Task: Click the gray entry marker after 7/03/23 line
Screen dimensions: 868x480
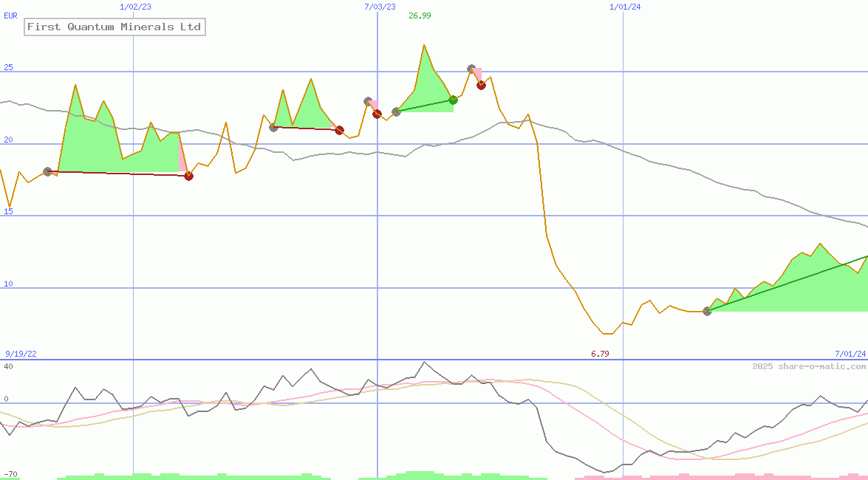Action: pyautogui.click(x=397, y=112)
